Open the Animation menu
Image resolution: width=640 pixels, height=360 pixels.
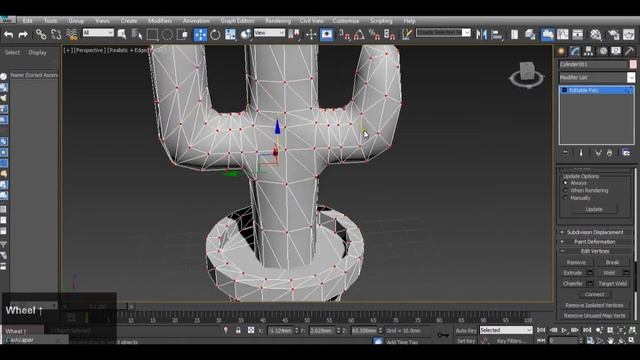click(196, 20)
